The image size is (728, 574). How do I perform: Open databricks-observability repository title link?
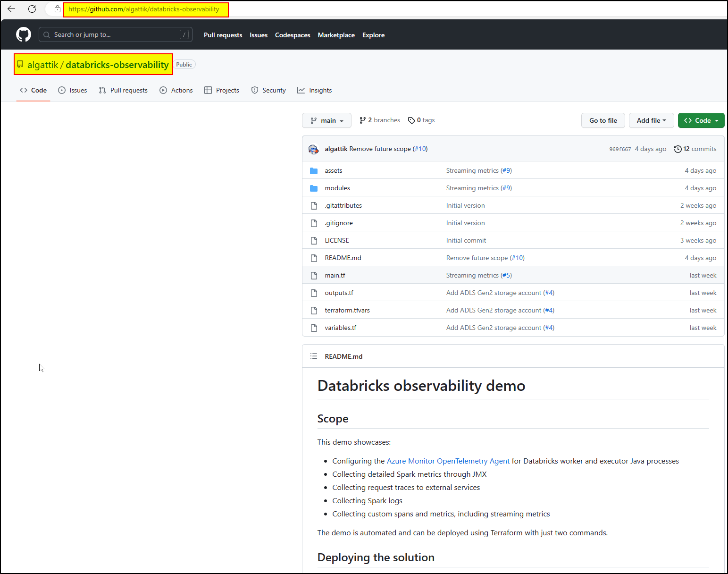click(117, 65)
